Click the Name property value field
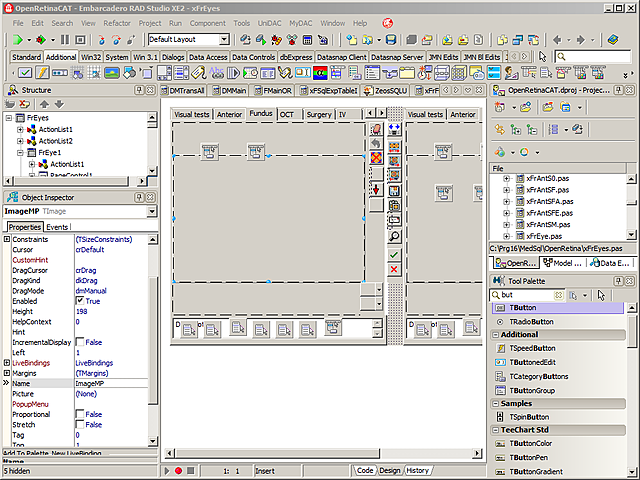The image size is (640, 480). point(110,383)
